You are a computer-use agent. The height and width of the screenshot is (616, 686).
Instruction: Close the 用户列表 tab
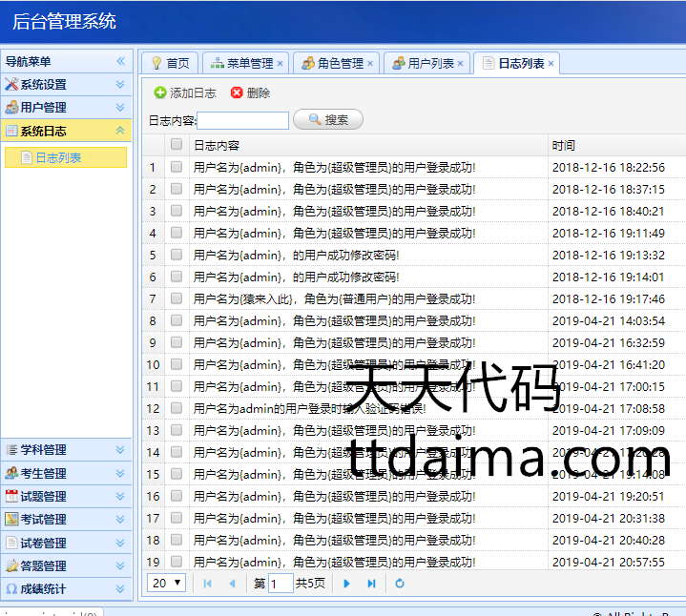(x=460, y=64)
